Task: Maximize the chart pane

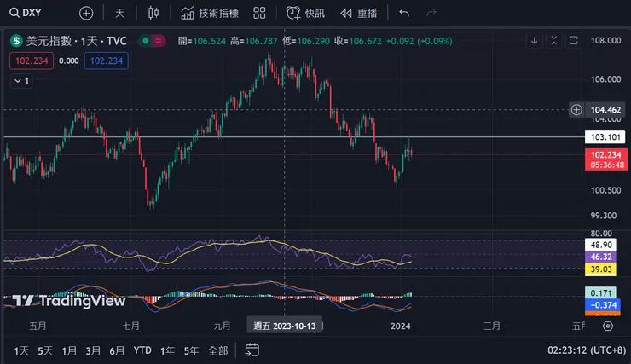Action: click(574, 41)
